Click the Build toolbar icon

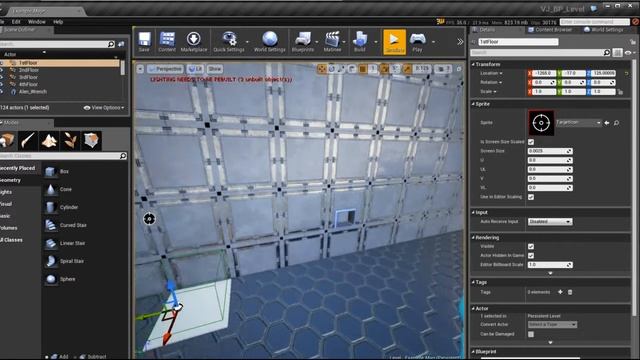360,42
